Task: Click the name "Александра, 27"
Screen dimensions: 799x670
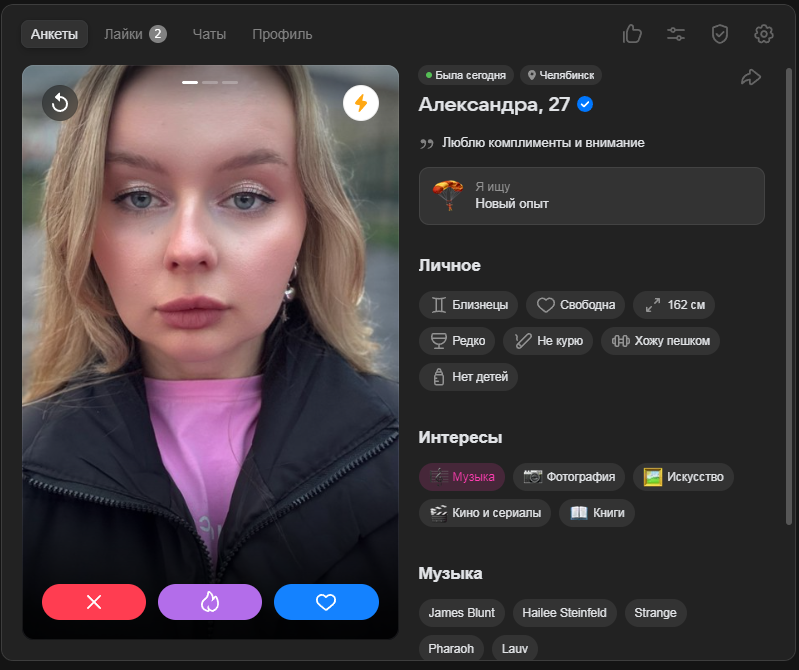Action: [x=494, y=104]
